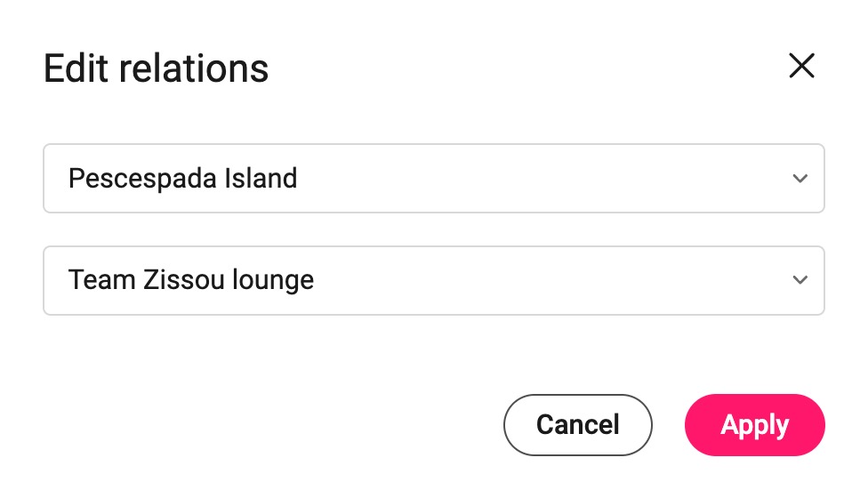Click the down arrow icon in second combo box
Screen dimensions: 868x498
(800, 280)
